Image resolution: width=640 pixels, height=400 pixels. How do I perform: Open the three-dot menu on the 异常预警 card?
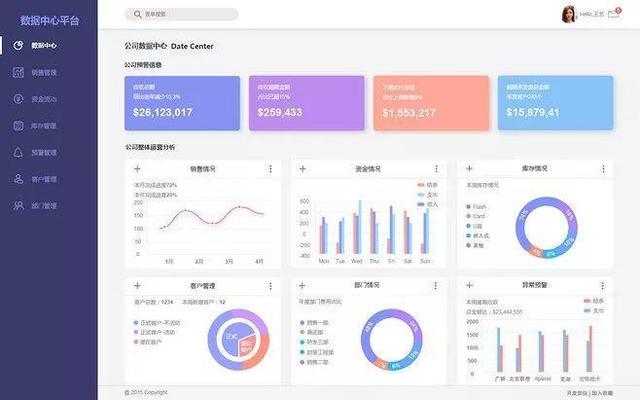click(x=602, y=286)
